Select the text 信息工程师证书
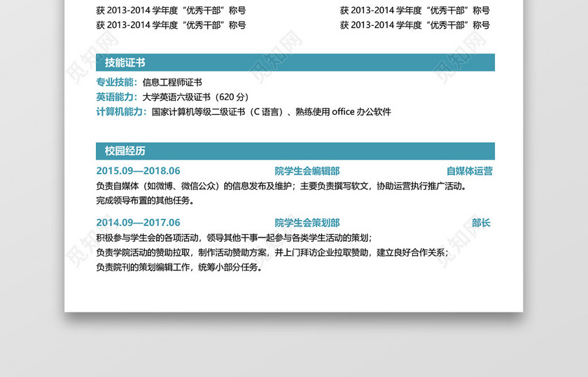588x377 pixels. pyautogui.click(x=172, y=82)
